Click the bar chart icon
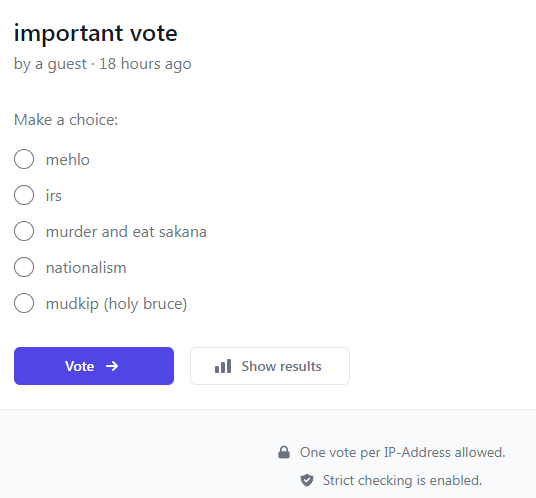 coord(223,366)
